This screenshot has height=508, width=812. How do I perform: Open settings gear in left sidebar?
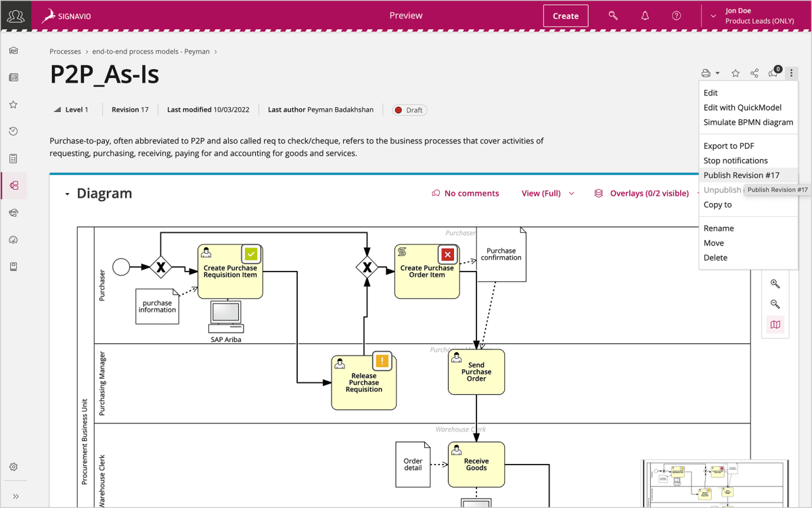(x=14, y=467)
